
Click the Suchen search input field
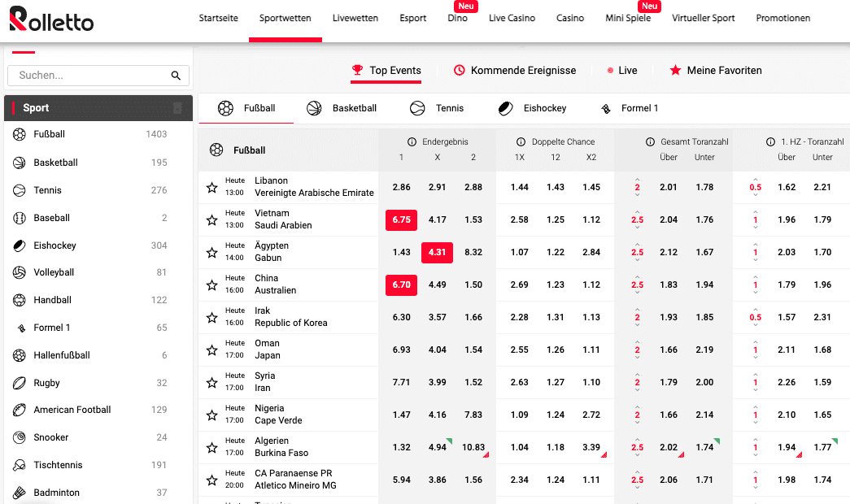pos(89,76)
